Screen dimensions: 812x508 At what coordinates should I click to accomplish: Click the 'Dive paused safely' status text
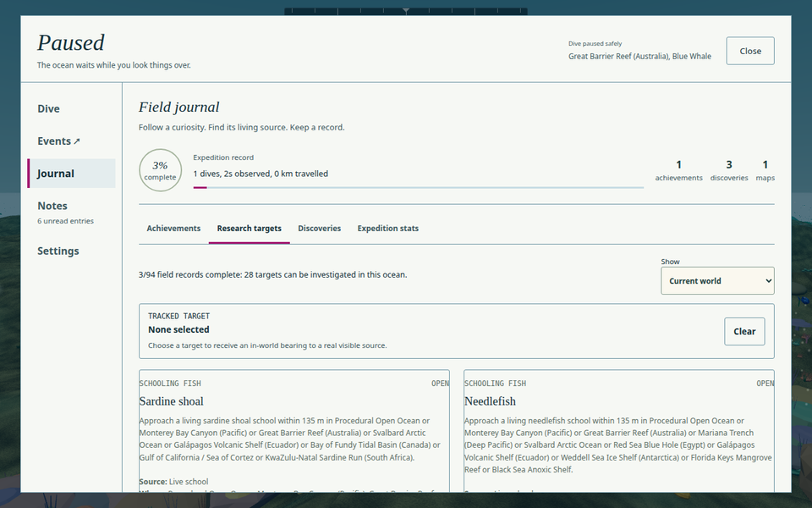point(595,43)
